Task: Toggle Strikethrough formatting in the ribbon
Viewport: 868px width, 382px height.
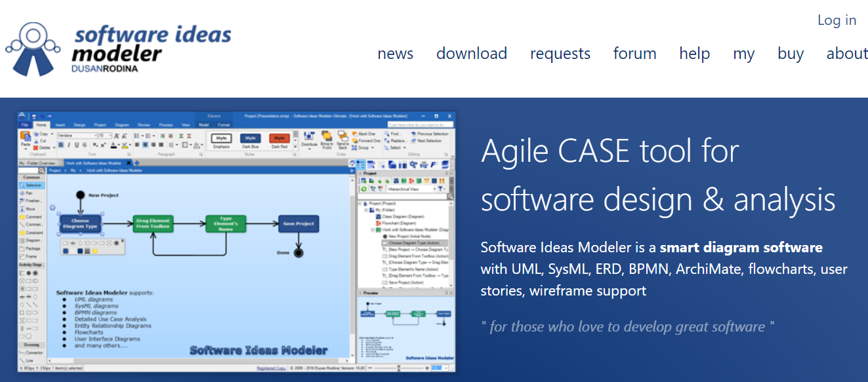Action: click(85, 145)
